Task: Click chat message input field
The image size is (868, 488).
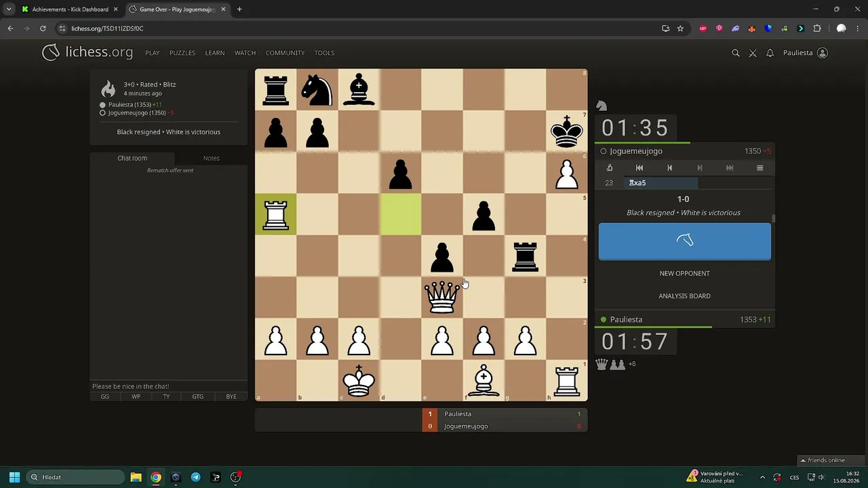Action: pyautogui.click(x=169, y=386)
